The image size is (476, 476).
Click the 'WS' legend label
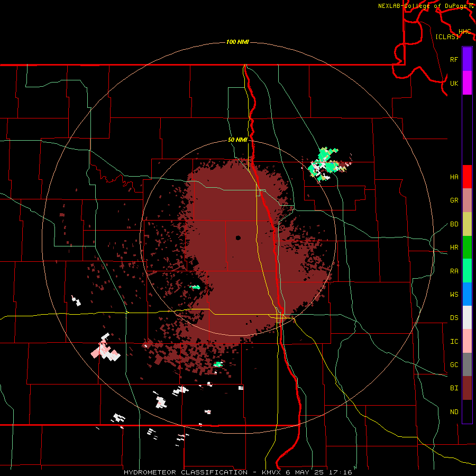pos(454,295)
